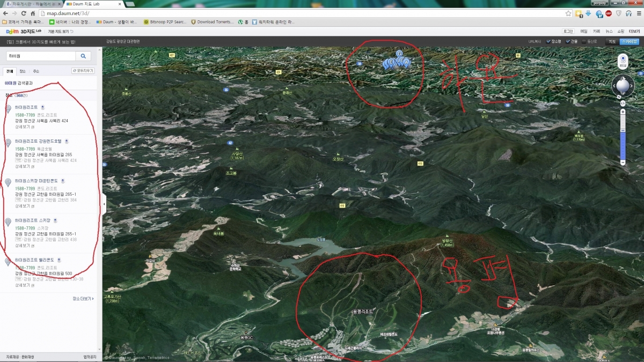Click the Daum 3D map logo
Screen dimensions: 644x362
point(24,32)
